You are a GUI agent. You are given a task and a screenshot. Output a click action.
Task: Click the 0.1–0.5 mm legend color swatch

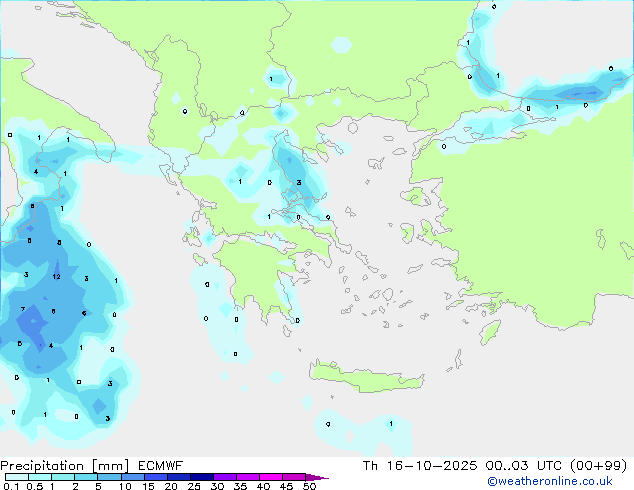pyautogui.click(x=17, y=477)
